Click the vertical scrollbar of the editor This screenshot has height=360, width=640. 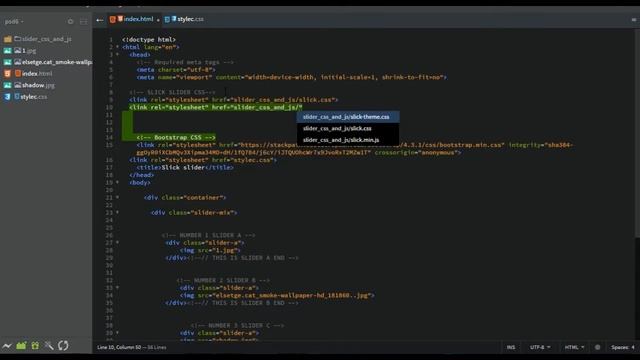(x=637, y=133)
